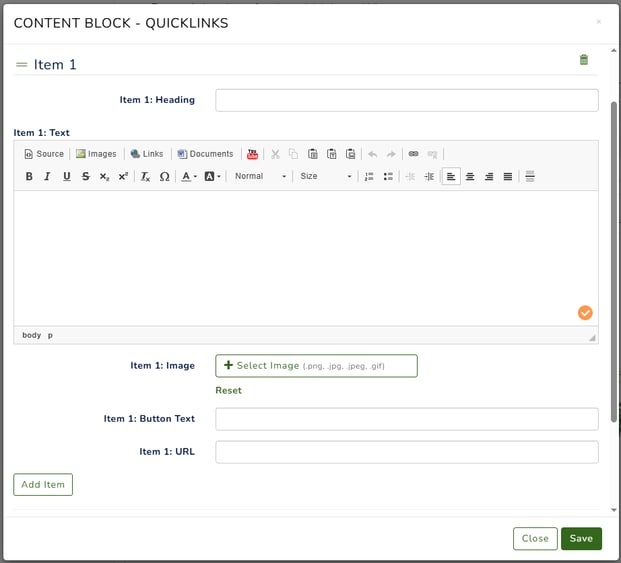
Task: Justify the text
Action: click(508, 176)
